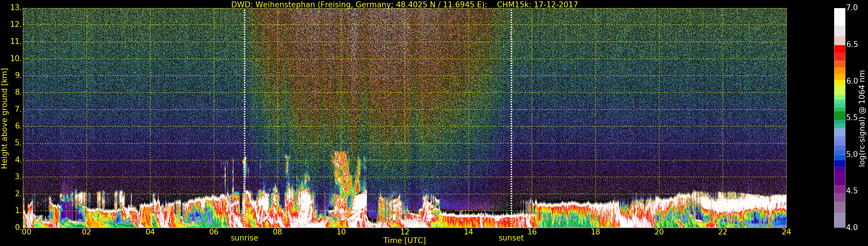Click the '8.' height tick label
Viewport: 868px width, 246px height.
coord(18,92)
